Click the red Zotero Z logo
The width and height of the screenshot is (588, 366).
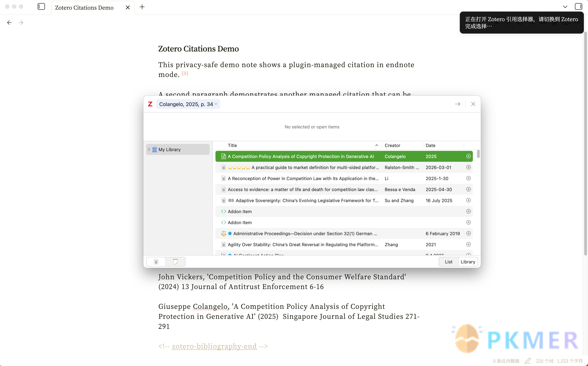150,104
